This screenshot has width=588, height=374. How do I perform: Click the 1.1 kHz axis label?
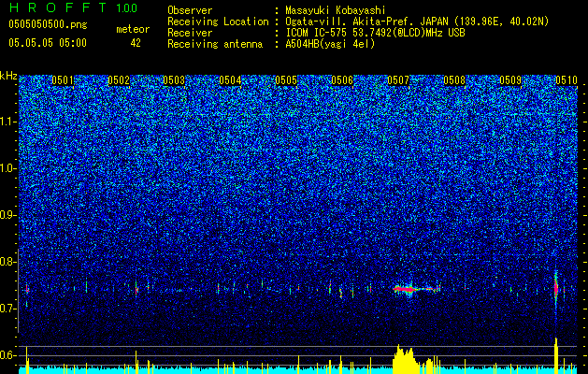coord(8,122)
